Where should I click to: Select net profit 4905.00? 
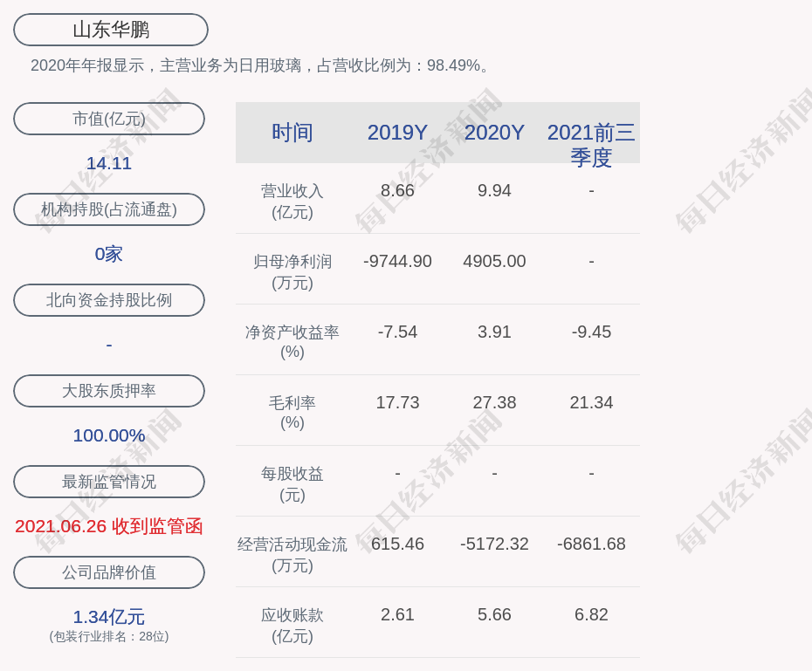pyautogui.click(x=494, y=261)
